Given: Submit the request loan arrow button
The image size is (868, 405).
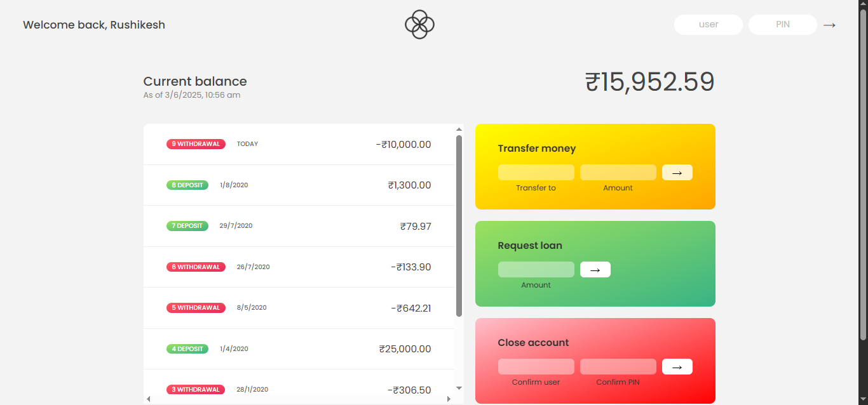Looking at the screenshot, I should click(595, 270).
